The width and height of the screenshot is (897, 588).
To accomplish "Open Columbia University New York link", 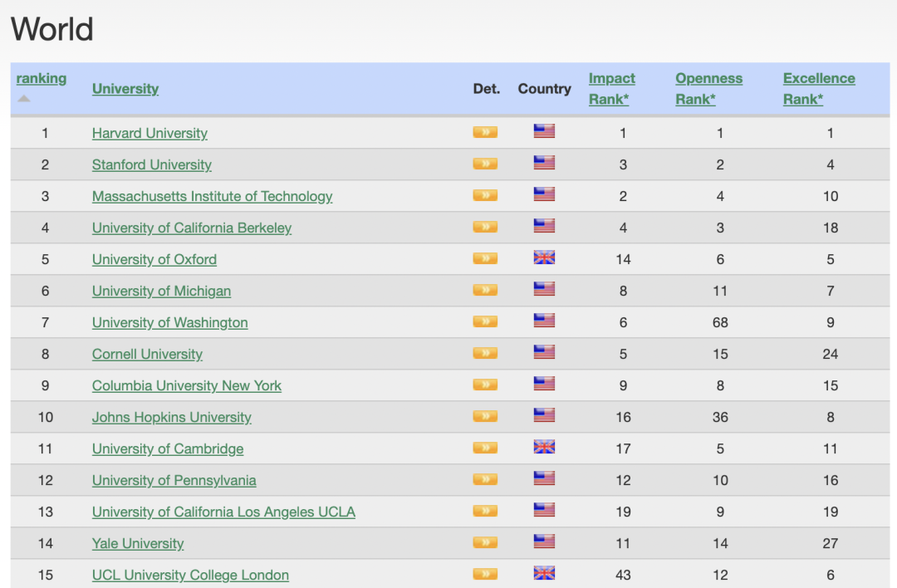I will tap(187, 385).
